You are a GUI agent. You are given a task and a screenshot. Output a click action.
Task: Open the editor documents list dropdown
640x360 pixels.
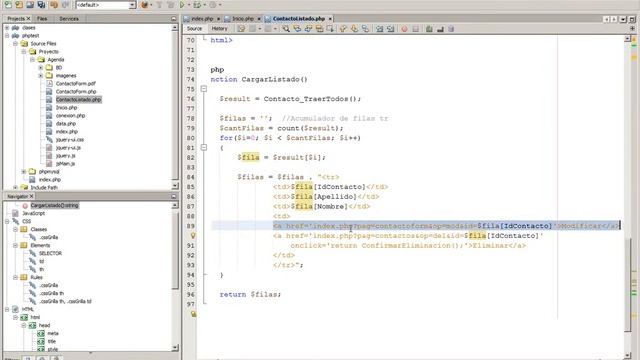623,19
